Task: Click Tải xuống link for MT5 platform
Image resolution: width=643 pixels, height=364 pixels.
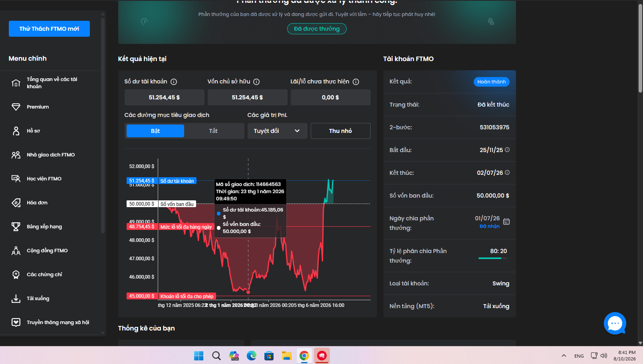Action: point(496,306)
